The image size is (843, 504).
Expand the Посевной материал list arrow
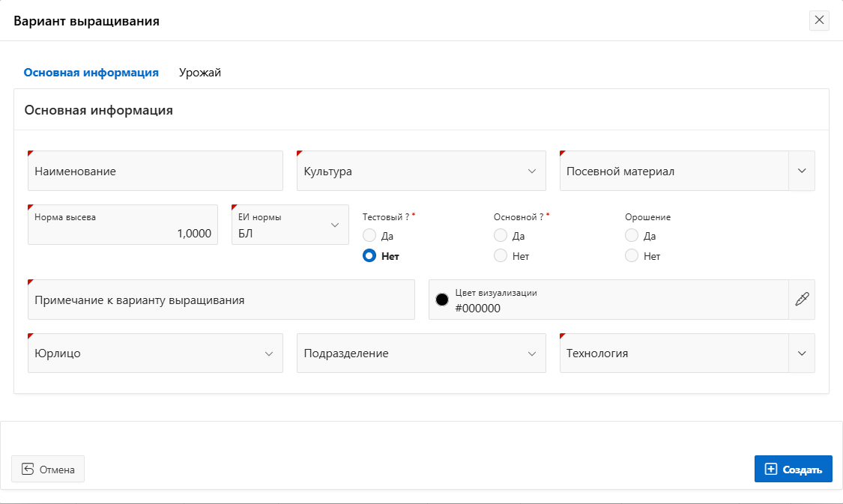802,171
